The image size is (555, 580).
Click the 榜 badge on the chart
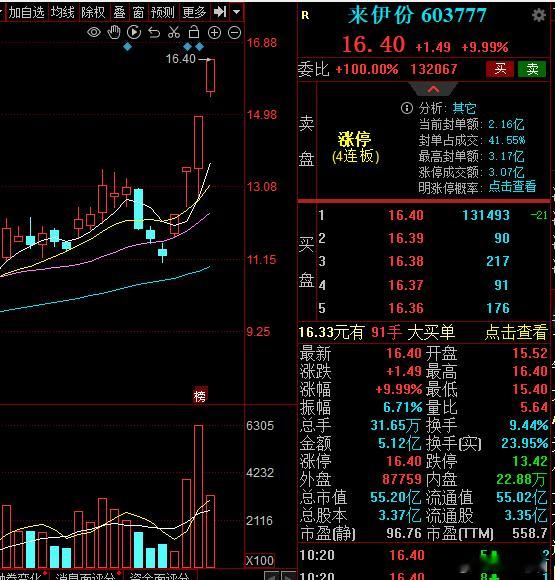[200, 396]
